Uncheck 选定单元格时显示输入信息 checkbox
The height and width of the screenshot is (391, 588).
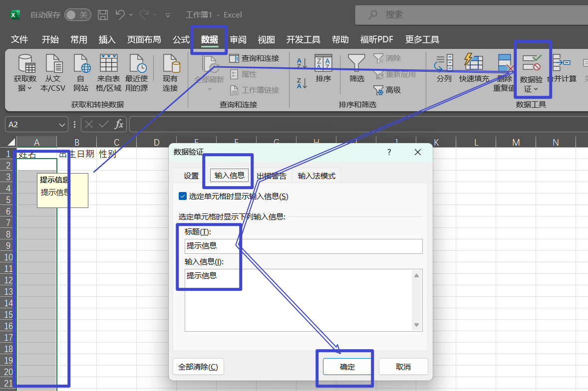(x=183, y=196)
